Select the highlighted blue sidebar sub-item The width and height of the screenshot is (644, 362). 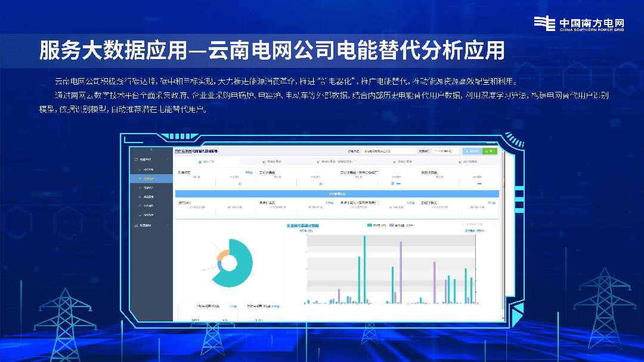151,179
